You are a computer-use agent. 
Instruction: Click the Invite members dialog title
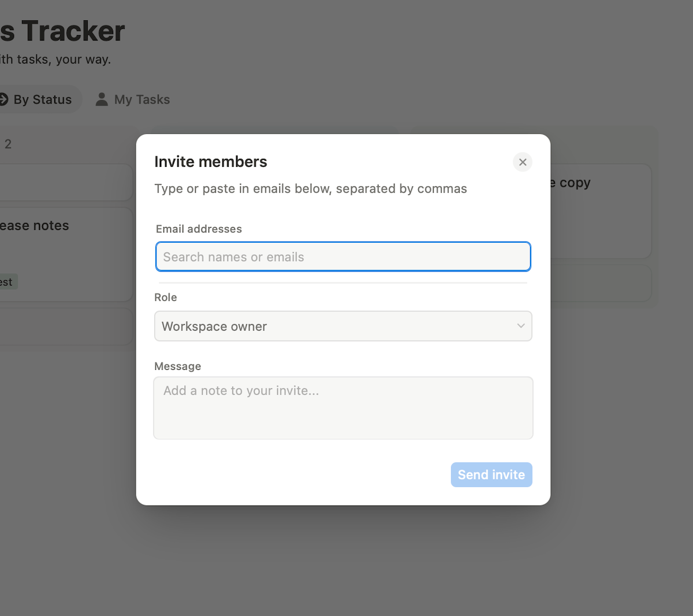click(211, 161)
